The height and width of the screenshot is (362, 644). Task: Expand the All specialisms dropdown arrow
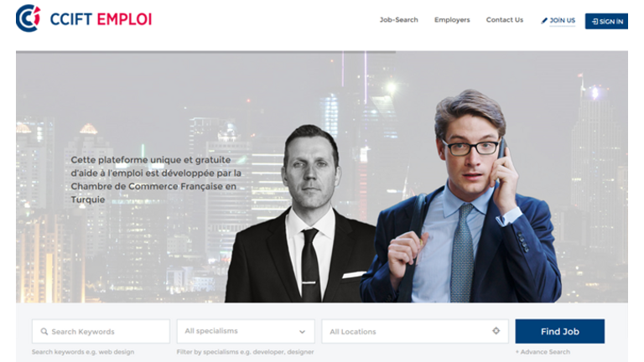(302, 332)
